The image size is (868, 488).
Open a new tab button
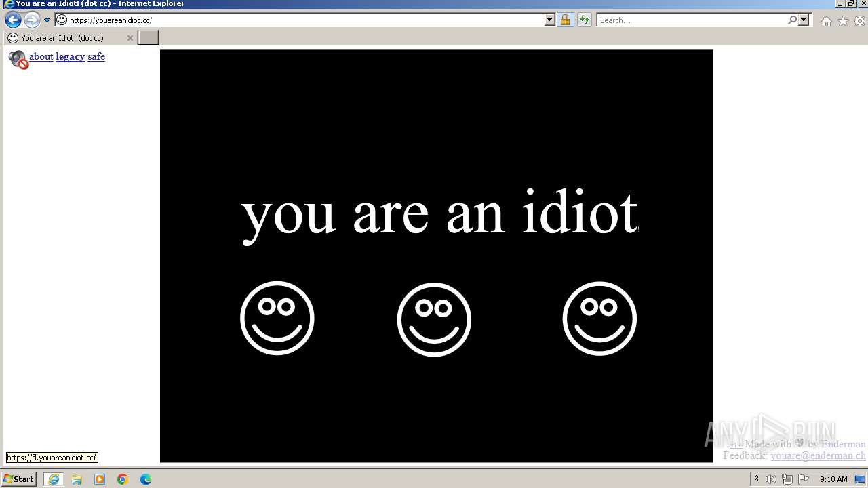148,38
